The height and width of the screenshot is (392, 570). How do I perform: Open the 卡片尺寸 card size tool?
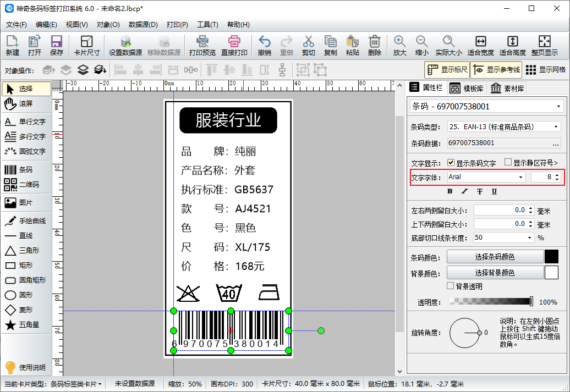coord(86,46)
